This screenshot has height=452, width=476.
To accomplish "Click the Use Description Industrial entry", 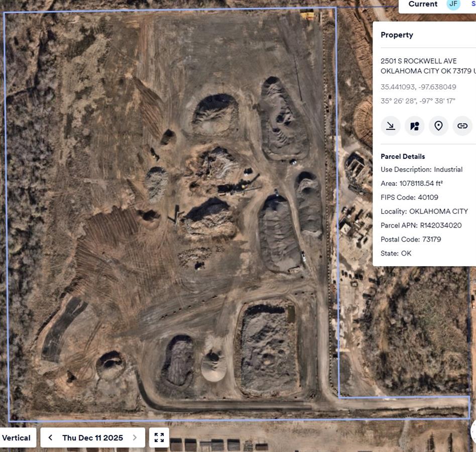I will click(421, 169).
